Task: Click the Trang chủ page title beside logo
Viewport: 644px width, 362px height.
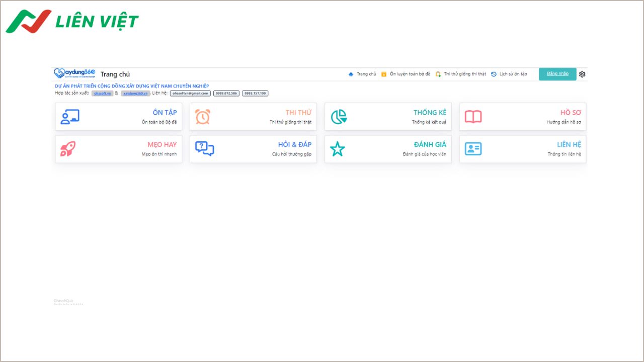Action: click(115, 74)
